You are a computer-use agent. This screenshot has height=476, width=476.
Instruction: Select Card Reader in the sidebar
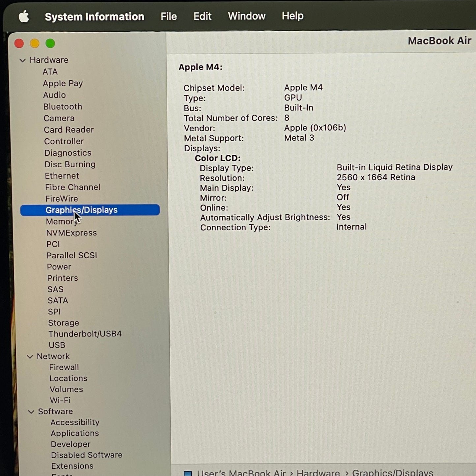pyautogui.click(x=69, y=130)
